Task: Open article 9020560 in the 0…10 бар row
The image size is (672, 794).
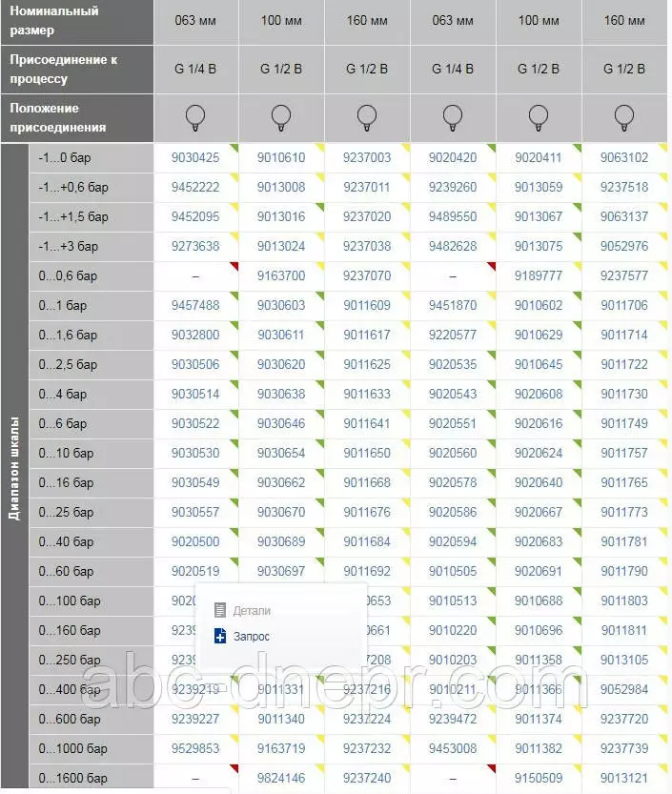Action: [453, 454]
